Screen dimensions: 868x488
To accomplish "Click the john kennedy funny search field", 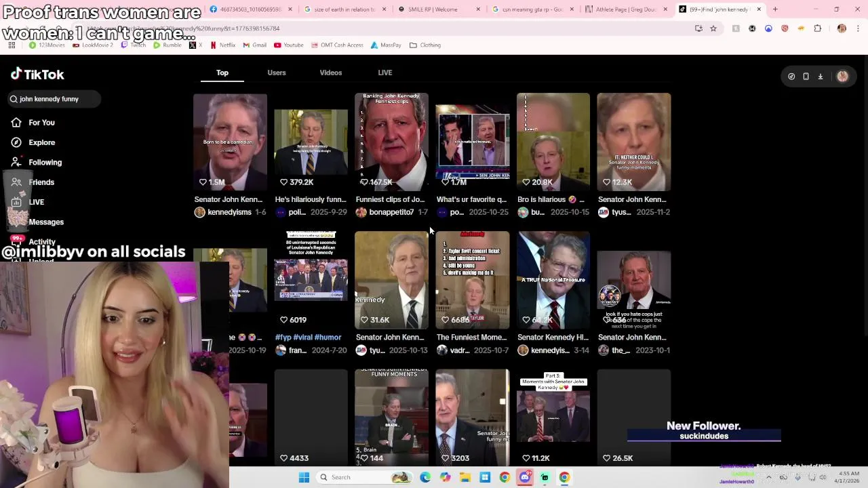I will point(54,99).
